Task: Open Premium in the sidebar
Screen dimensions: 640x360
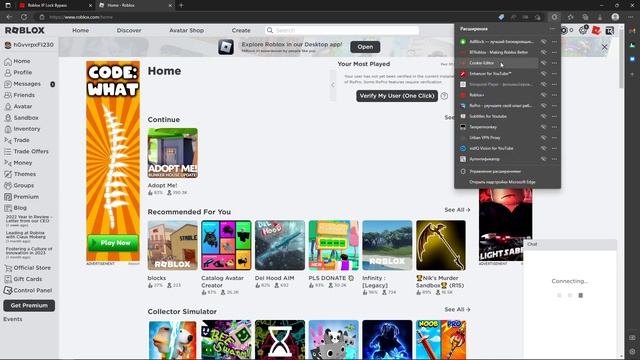Action: point(21,197)
